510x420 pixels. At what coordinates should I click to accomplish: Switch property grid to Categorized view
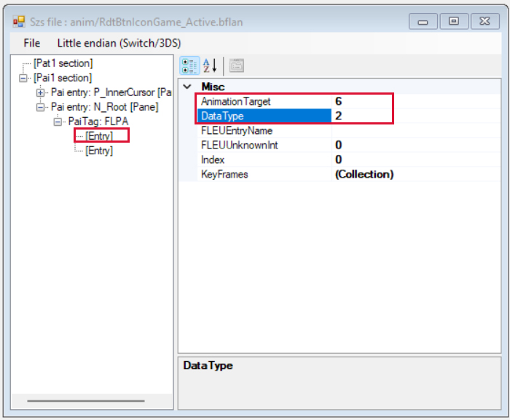click(189, 66)
